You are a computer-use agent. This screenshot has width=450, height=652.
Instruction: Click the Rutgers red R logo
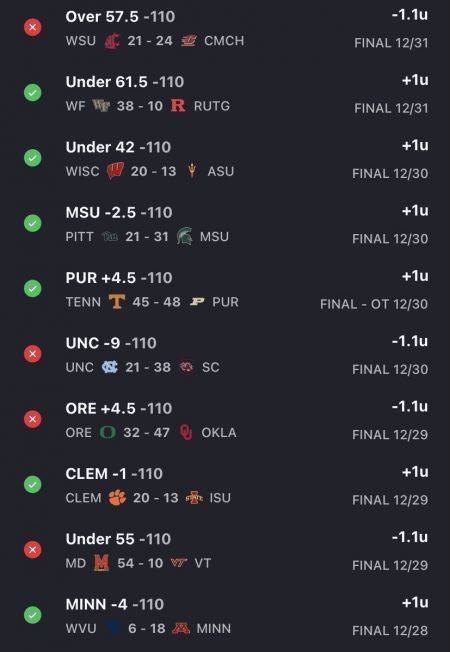[178, 106]
